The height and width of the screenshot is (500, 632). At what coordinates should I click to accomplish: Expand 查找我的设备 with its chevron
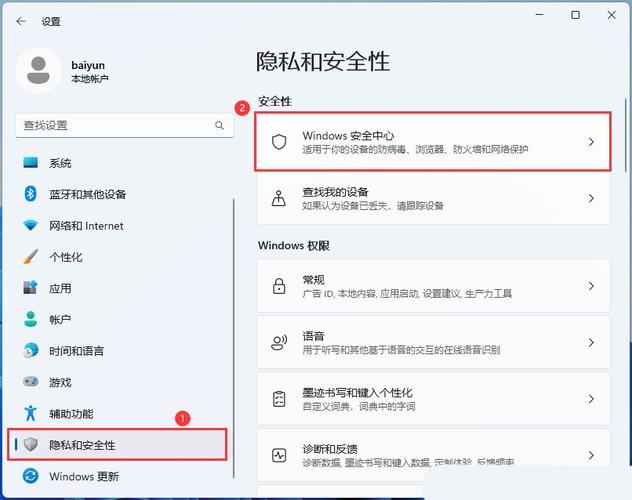(x=591, y=198)
